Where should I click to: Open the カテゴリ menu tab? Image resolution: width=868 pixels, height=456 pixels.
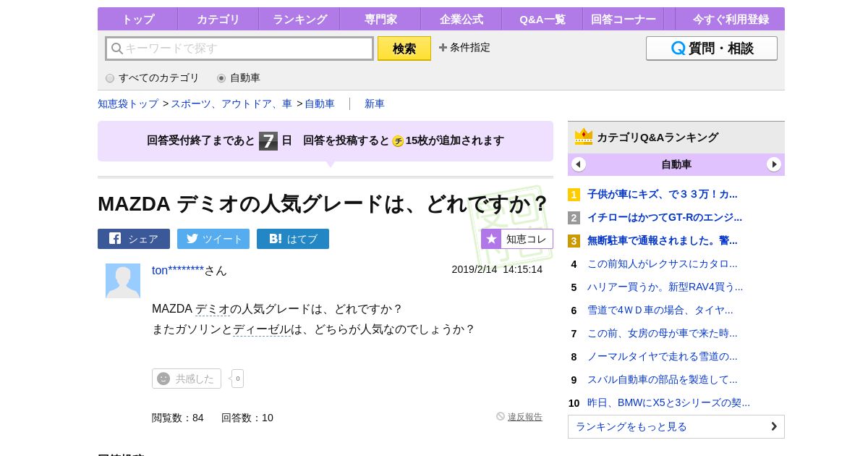click(218, 19)
